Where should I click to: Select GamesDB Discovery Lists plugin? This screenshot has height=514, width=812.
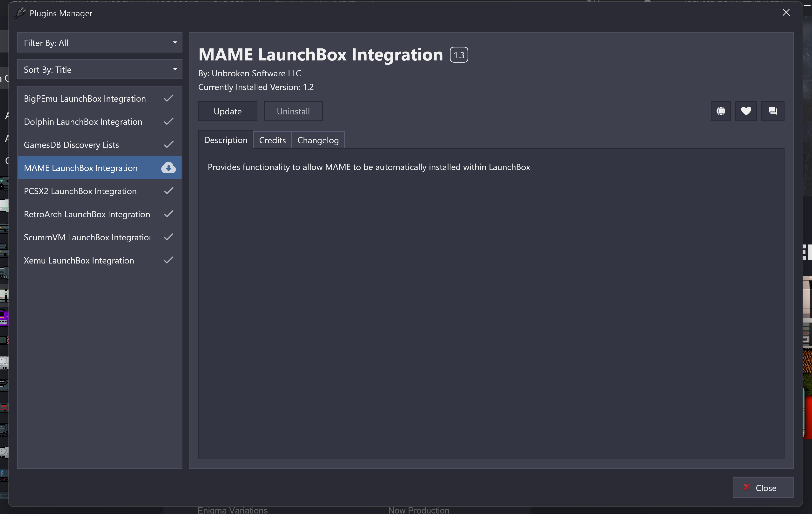click(72, 145)
